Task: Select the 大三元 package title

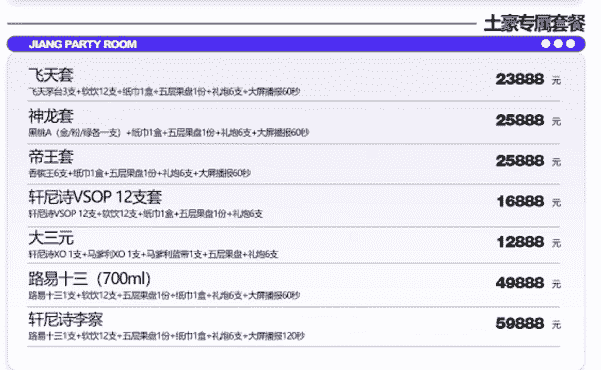Action: [51, 238]
